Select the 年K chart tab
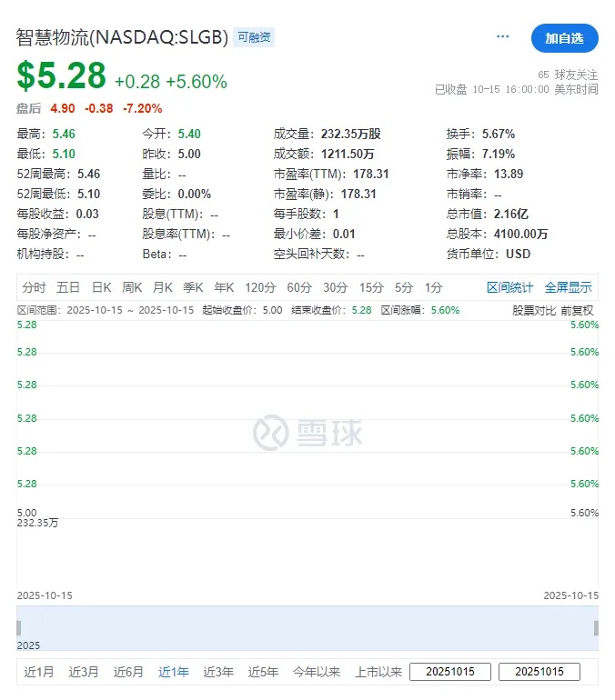 pyautogui.click(x=224, y=287)
